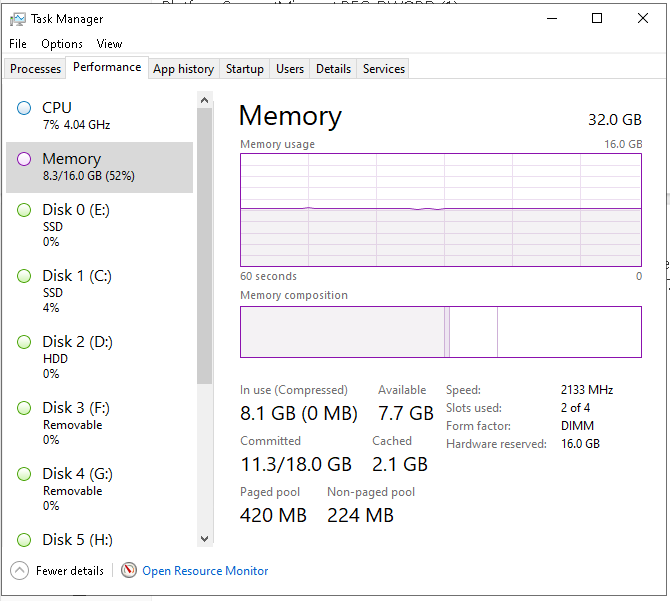Select the CPU circle icon in sidebar

coord(24,108)
